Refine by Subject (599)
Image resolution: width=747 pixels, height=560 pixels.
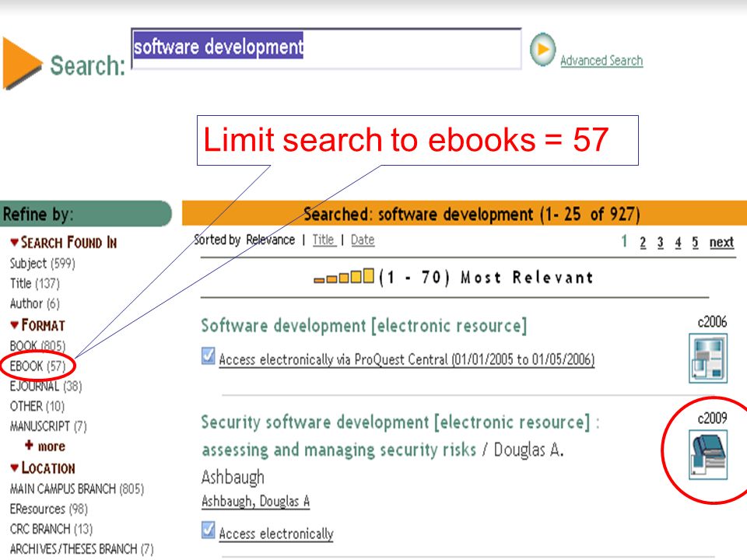tap(42, 264)
